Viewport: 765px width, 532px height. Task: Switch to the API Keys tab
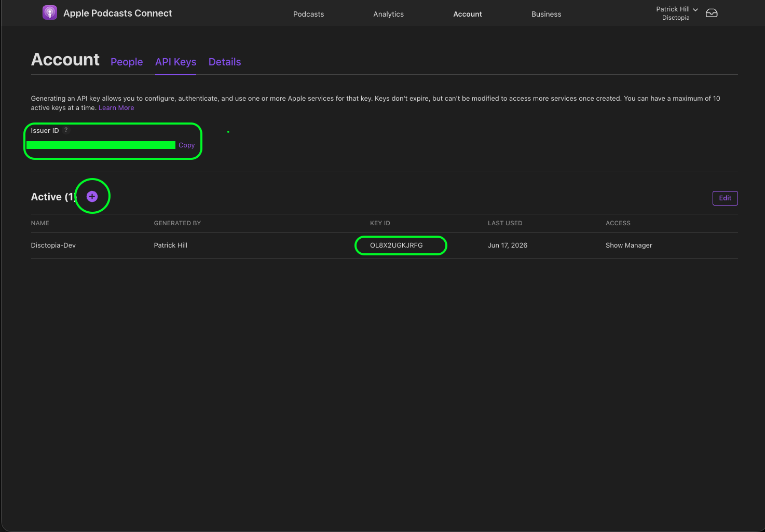[175, 62]
